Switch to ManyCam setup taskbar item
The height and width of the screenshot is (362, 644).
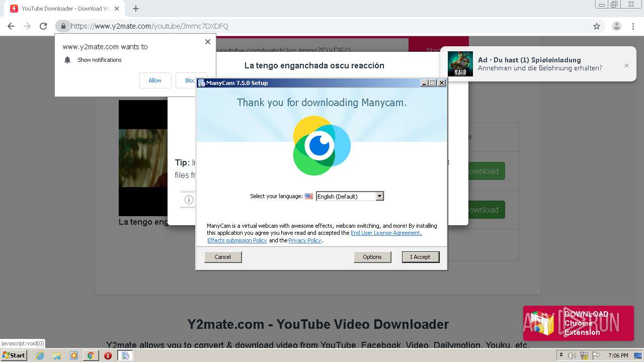125,355
